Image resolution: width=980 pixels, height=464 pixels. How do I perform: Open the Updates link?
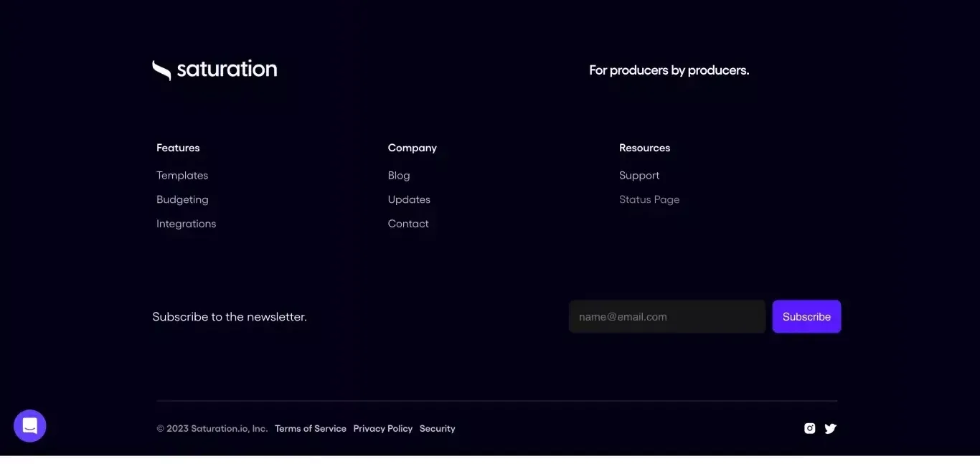point(409,199)
